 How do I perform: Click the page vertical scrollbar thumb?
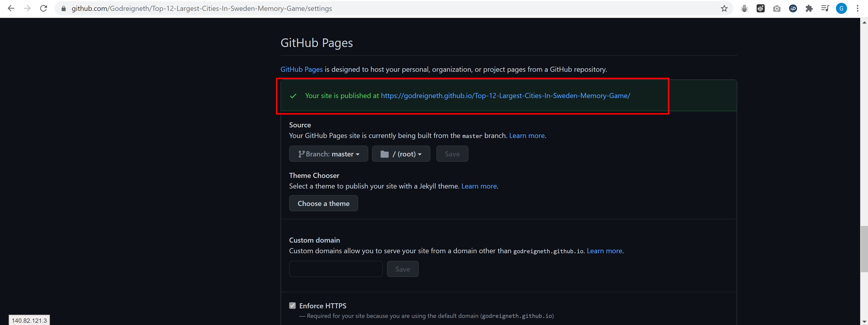pyautogui.click(x=864, y=249)
